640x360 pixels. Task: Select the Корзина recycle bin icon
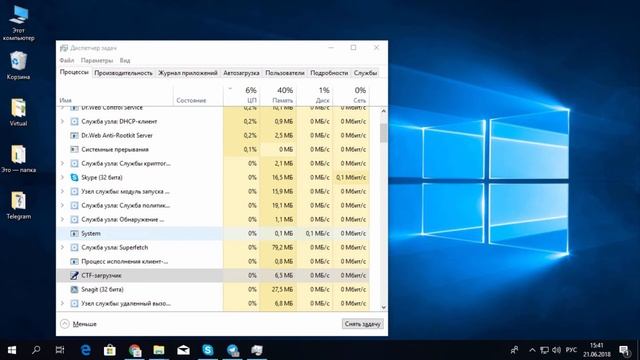point(18,65)
